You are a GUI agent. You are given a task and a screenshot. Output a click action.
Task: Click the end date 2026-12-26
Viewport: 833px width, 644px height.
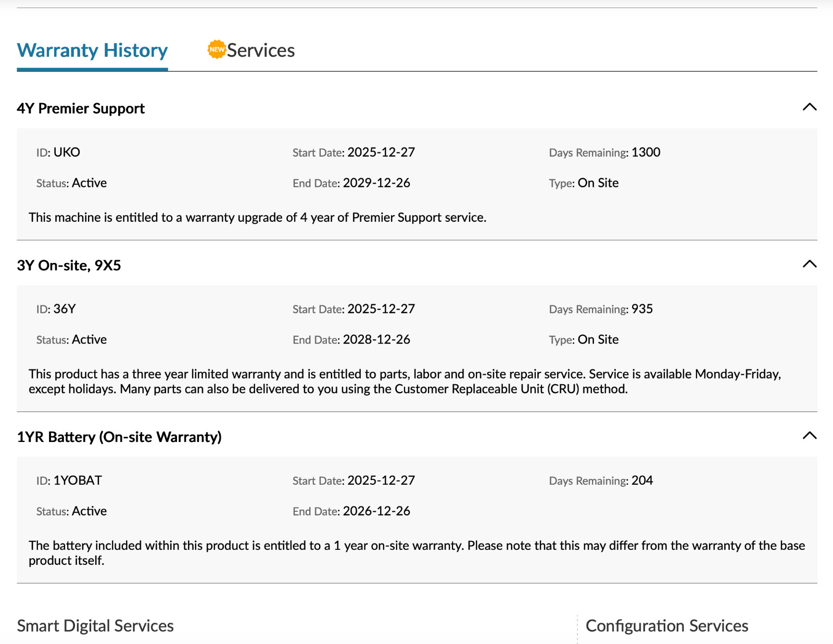tap(376, 511)
